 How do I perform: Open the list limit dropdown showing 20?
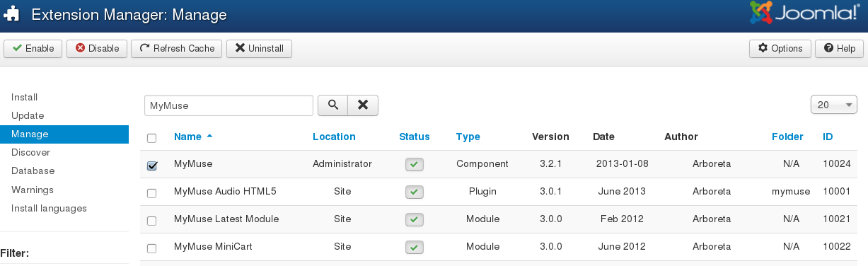(834, 105)
